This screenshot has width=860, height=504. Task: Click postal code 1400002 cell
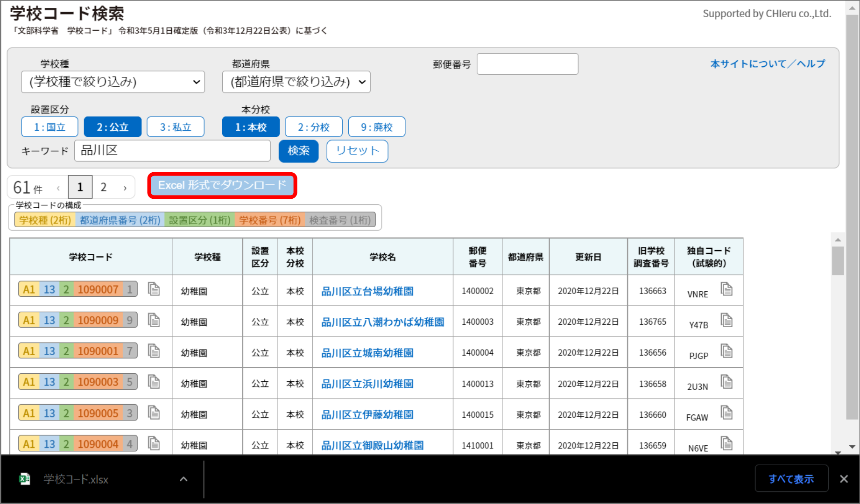(x=478, y=291)
